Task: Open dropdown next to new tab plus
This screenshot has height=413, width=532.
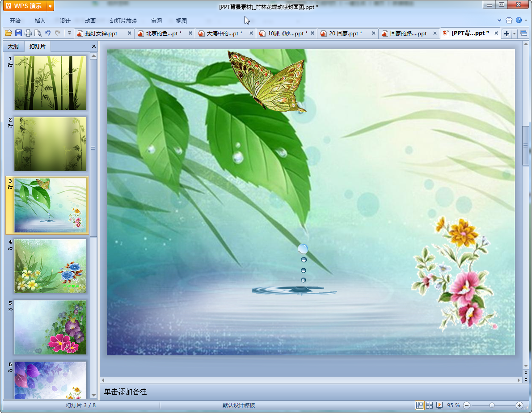Action: [x=515, y=34]
